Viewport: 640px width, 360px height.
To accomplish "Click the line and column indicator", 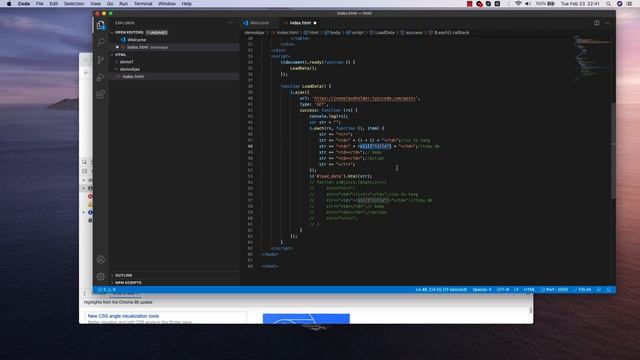I will click(x=441, y=290).
